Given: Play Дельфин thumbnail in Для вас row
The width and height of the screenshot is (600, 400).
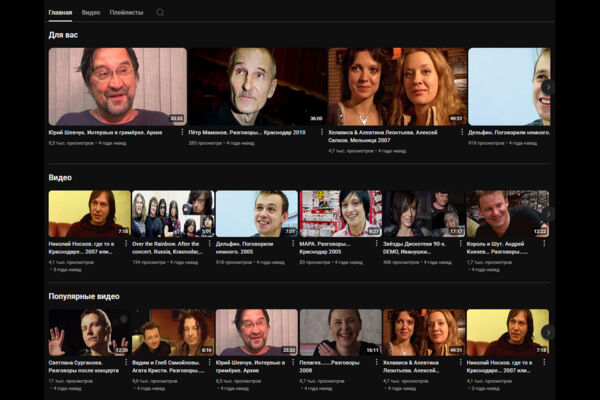Looking at the screenshot, I should tap(509, 87).
